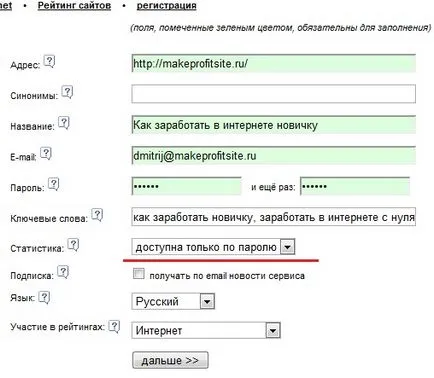Focus the Адрес input field
Image resolution: width=434 pixels, height=378 pixels.
274,63
